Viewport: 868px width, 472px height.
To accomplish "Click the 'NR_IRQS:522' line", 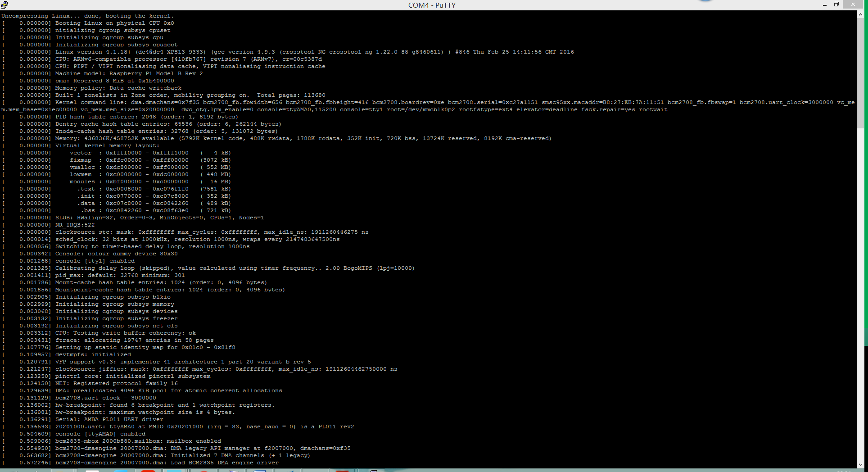I will pyautogui.click(x=75, y=225).
